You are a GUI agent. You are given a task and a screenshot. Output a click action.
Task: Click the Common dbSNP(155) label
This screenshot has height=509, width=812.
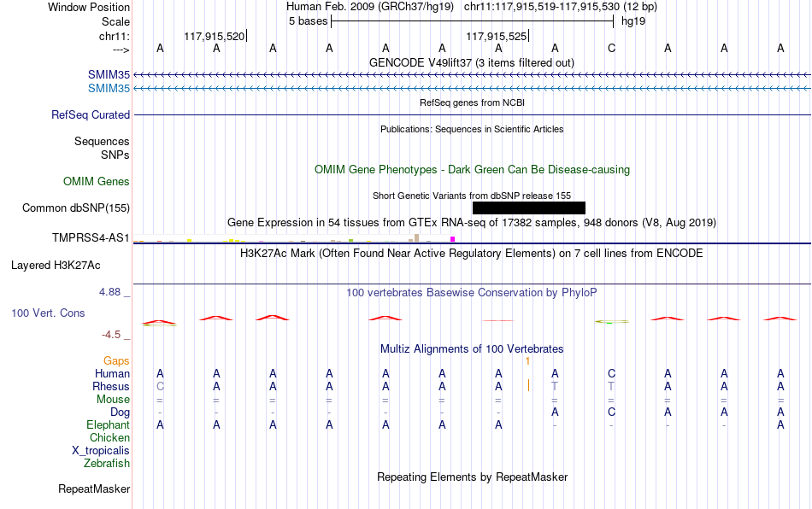(76, 208)
